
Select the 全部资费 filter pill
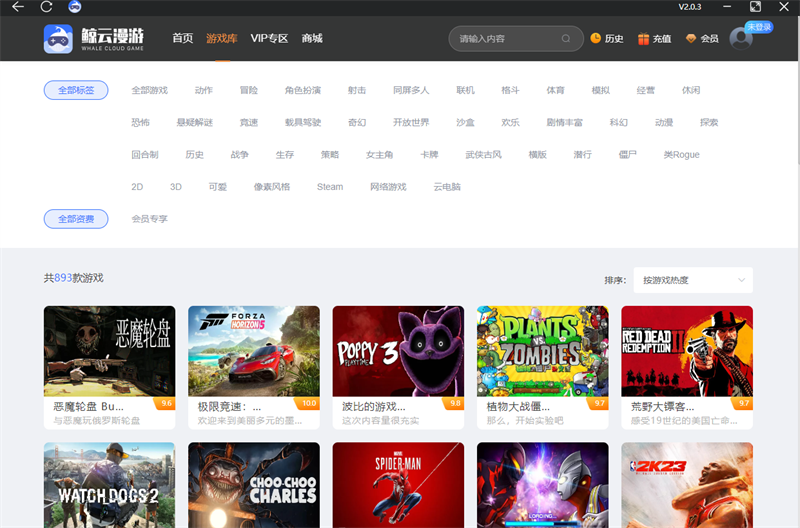76,219
